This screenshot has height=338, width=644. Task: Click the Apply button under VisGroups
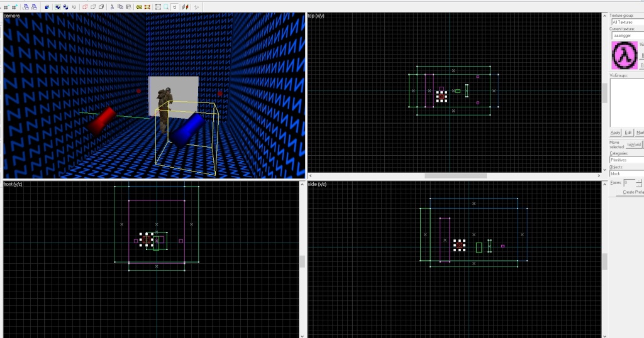tap(615, 133)
